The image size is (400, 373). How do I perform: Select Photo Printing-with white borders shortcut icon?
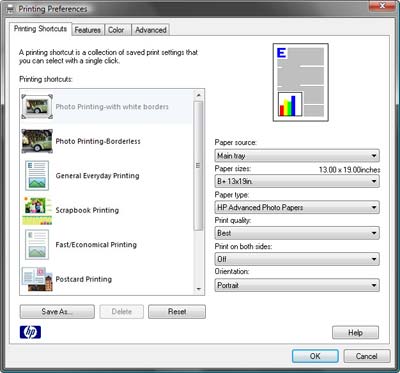[37, 107]
